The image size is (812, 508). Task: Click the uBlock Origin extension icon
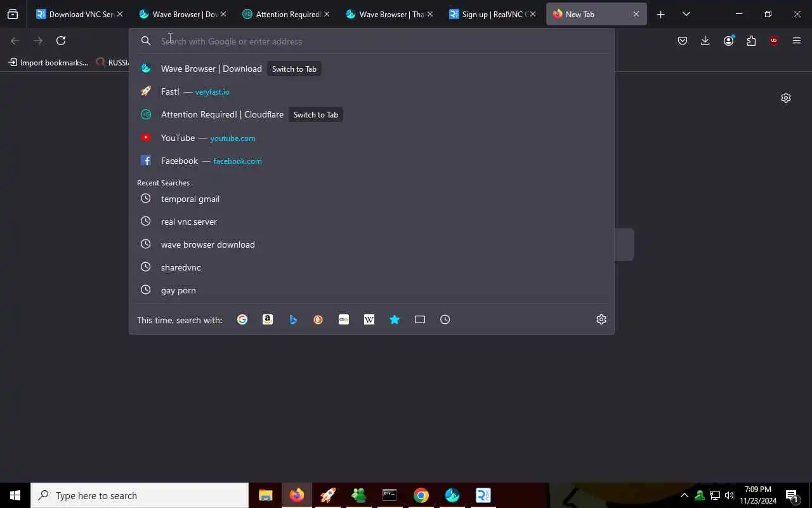point(774,41)
